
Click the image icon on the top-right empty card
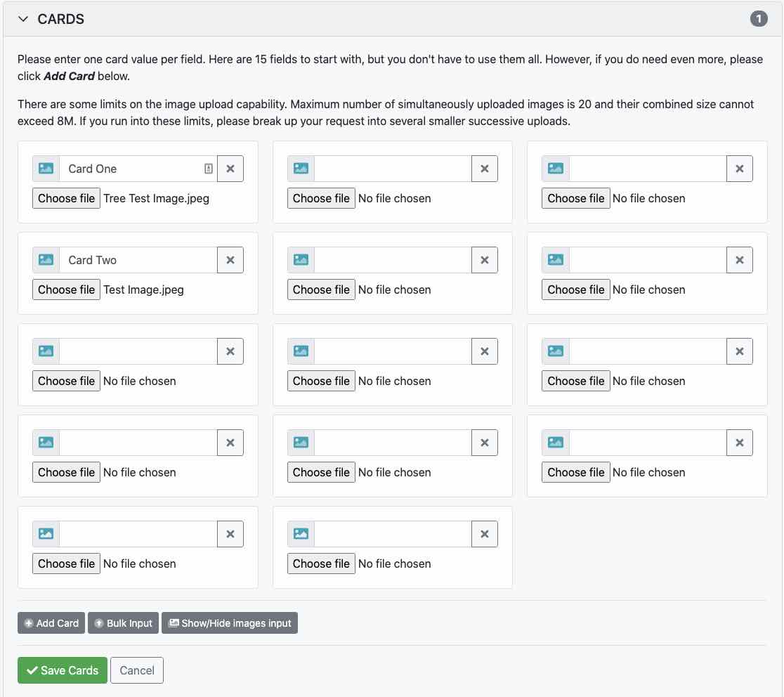coord(556,169)
